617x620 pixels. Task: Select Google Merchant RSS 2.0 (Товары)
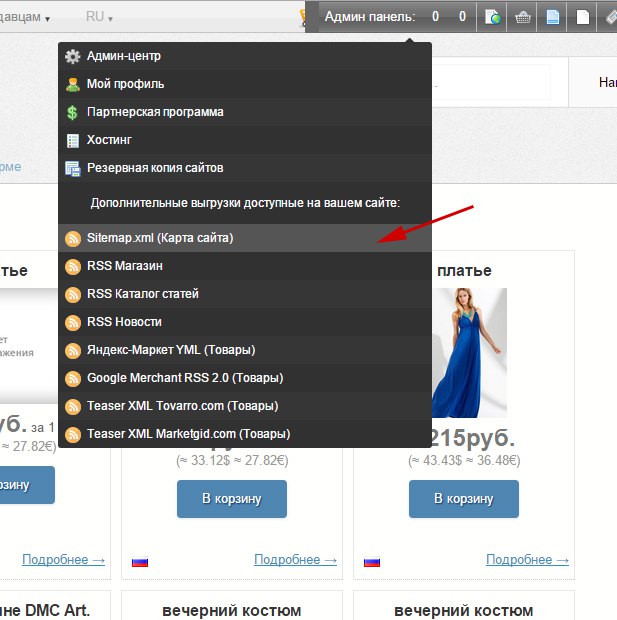(185, 378)
